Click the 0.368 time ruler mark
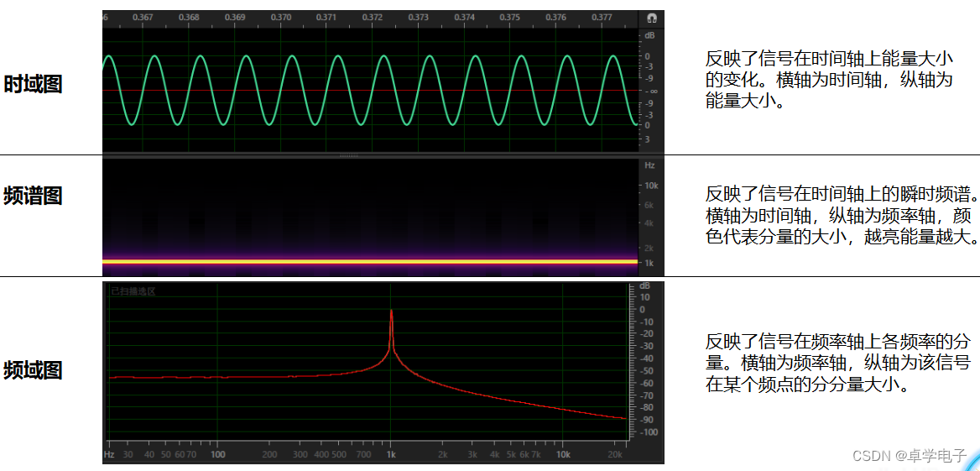This screenshot has height=471, width=980. 189,18
